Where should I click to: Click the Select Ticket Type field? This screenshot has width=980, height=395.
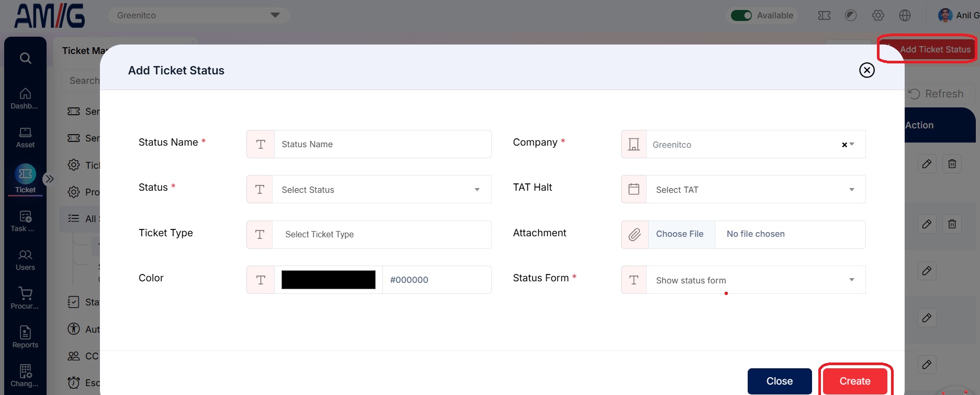pyautogui.click(x=382, y=234)
